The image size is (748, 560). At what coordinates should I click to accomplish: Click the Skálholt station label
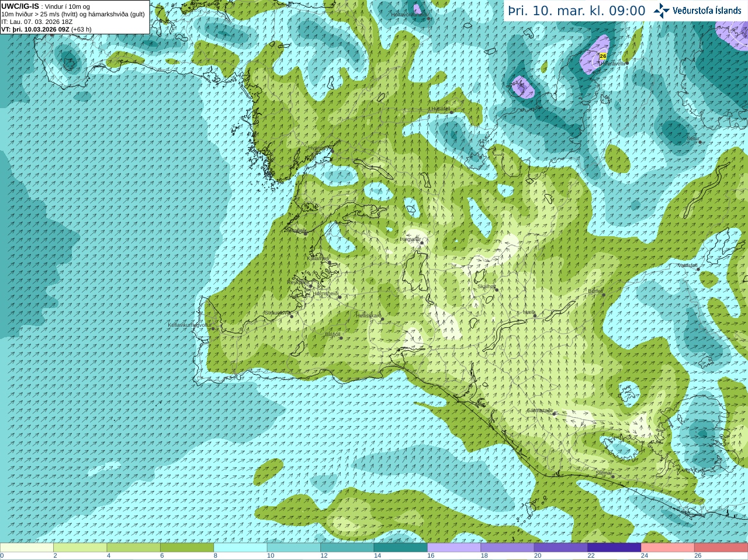tap(486, 286)
